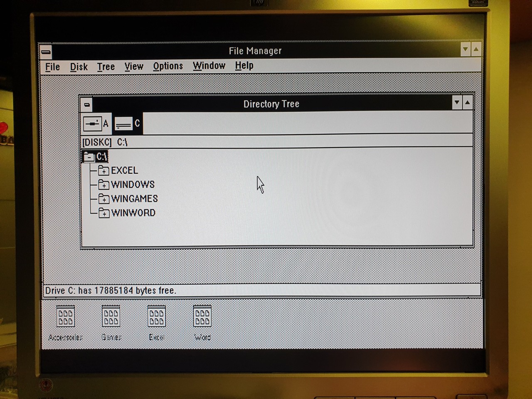532x399 pixels.
Task: Click the Directory Tree title bar
Action: 271,104
